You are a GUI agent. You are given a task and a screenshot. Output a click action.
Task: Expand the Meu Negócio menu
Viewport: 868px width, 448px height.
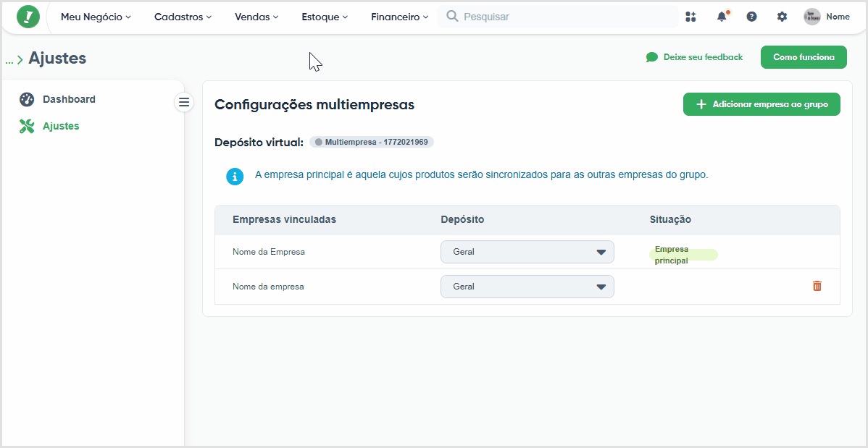point(96,17)
